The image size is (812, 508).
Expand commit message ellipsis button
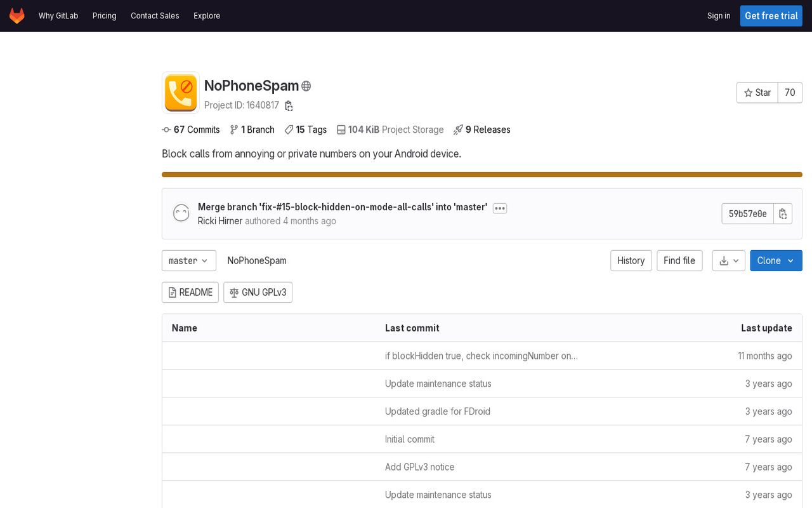(500, 208)
